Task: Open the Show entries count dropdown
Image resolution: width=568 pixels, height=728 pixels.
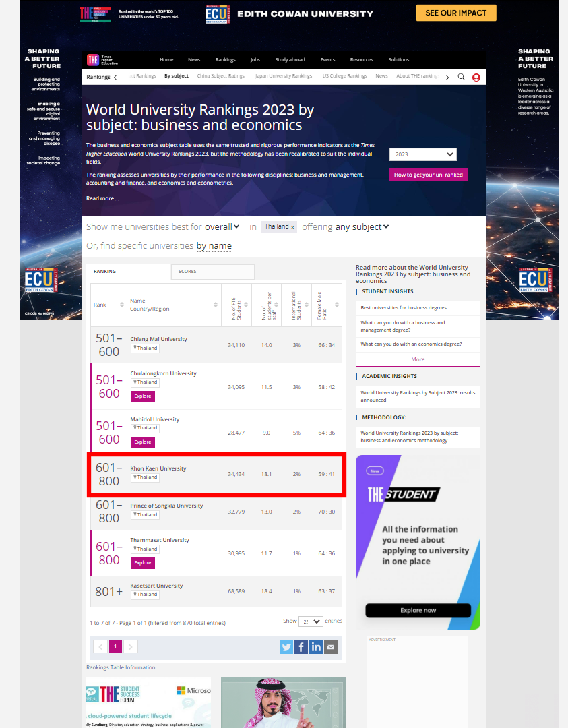Action: [x=311, y=621]
